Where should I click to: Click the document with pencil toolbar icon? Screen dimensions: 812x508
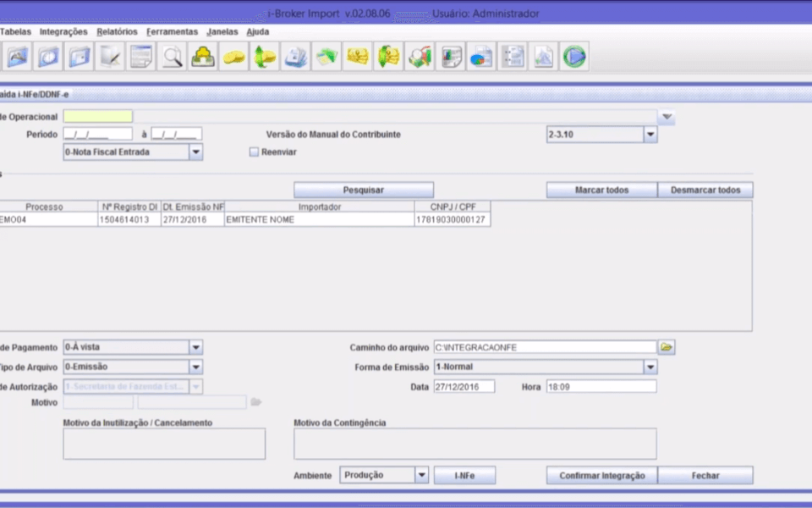click(110, 56)
